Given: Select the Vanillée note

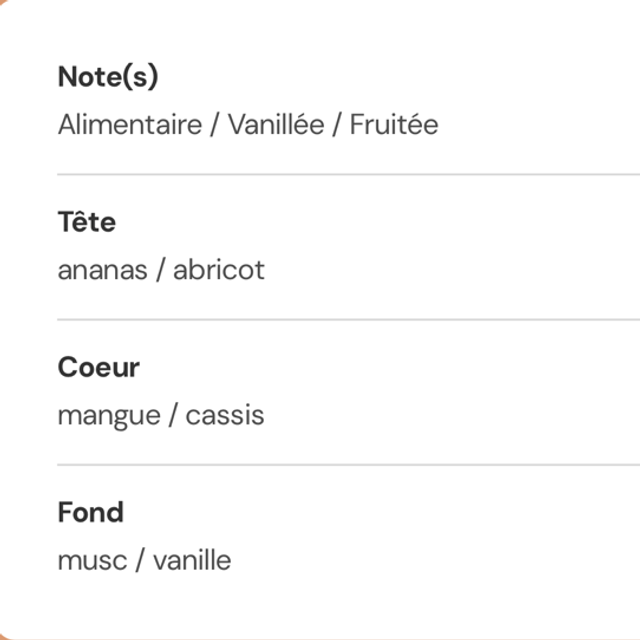Looking at the screenshot, I should [x=275, y=125].
